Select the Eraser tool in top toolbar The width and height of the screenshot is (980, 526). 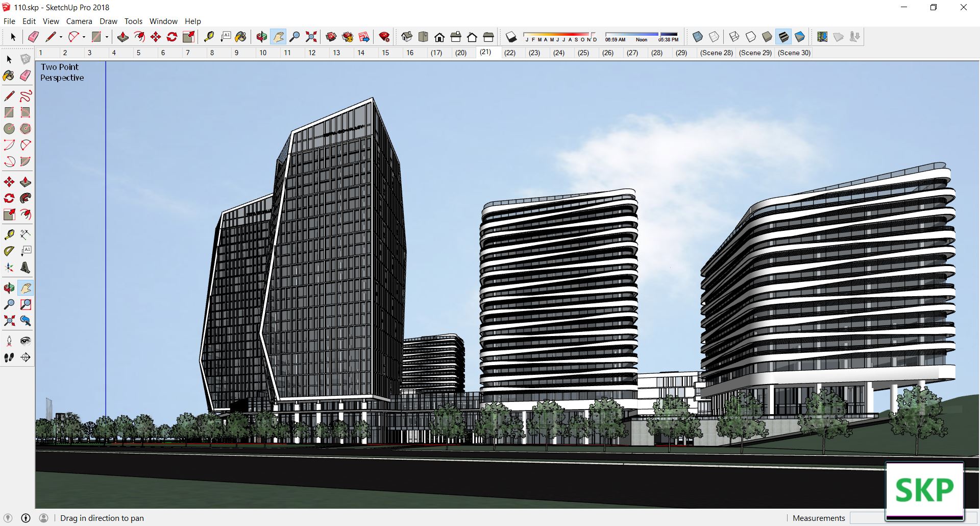coord(33,37)
